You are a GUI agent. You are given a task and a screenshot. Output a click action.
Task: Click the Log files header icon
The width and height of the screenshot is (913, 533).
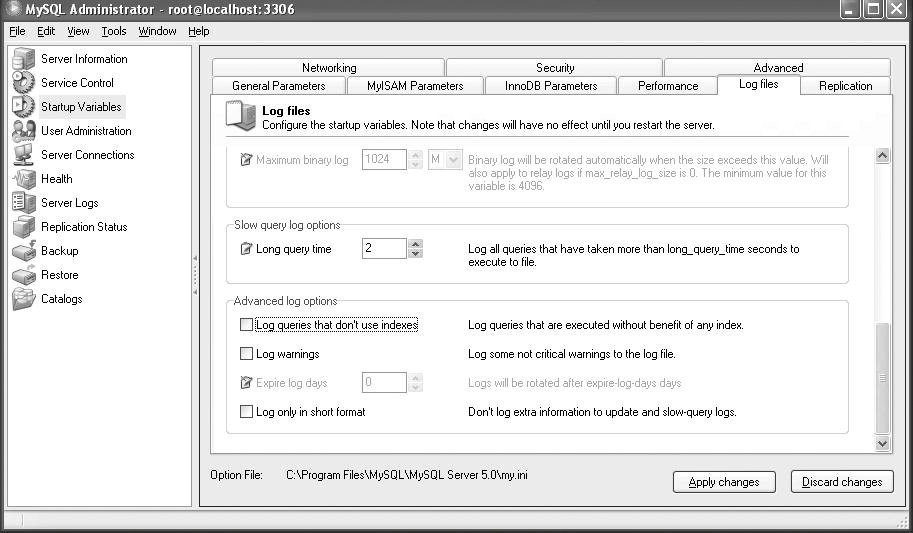(240, 115)
